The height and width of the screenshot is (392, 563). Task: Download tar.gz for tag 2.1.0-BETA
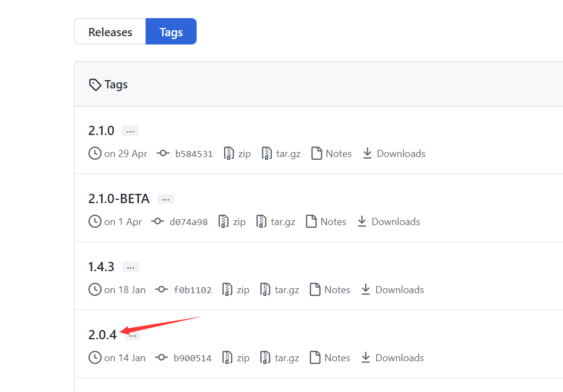[x=283, y=222]
